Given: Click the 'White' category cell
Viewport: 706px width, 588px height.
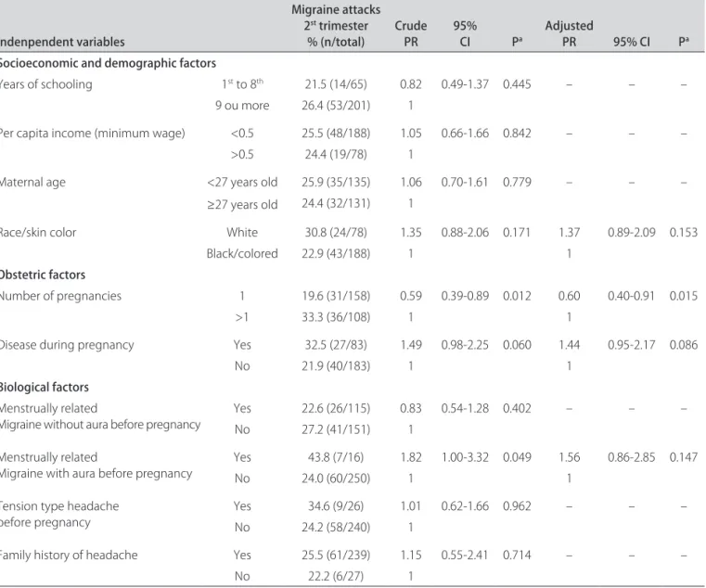Looking at the screenshot, I should tap(242, 232).
